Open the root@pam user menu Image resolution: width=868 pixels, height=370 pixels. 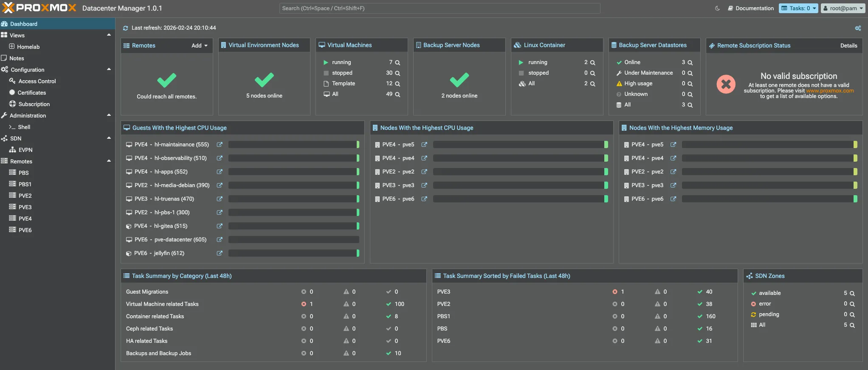[843, 8]
